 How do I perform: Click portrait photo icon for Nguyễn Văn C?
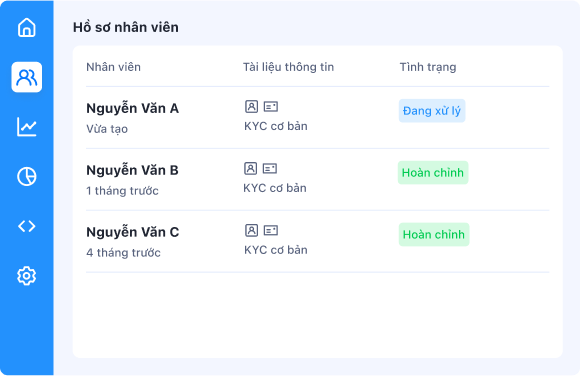[252, 230]
